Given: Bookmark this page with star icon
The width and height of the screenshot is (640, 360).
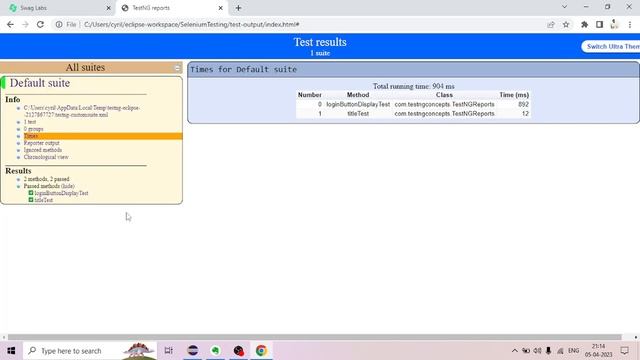Looking at the screenshot, I should 566,24.
